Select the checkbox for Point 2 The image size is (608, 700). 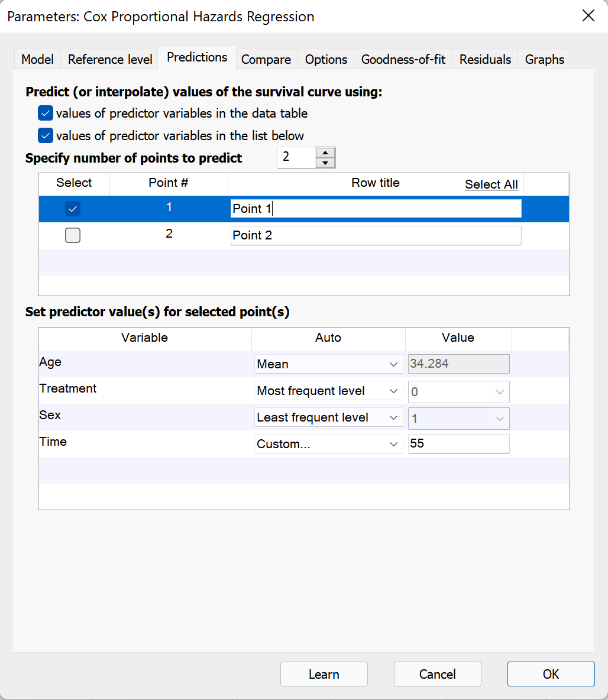click(x=72, y=235)
